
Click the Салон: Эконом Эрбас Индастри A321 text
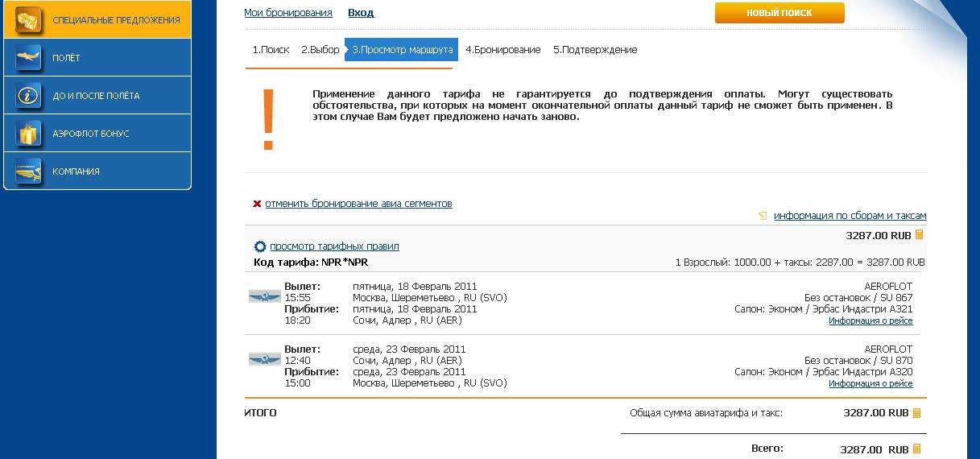[824, 309]
